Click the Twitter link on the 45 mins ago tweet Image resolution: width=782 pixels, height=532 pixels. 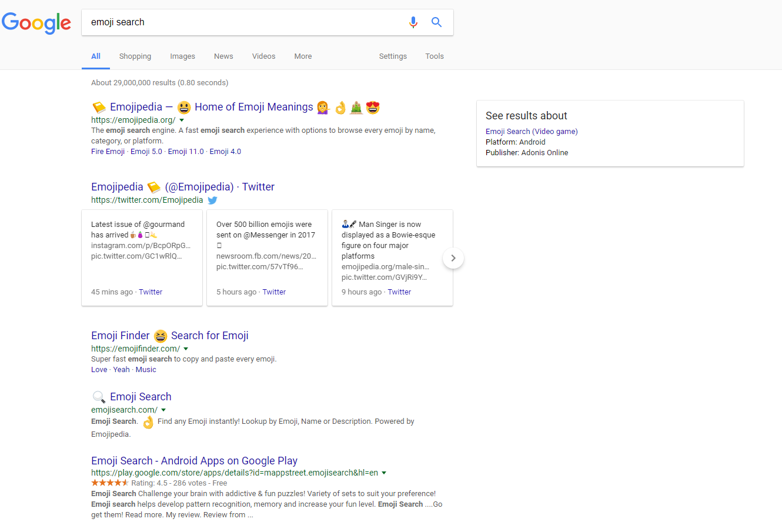point(151,292)
